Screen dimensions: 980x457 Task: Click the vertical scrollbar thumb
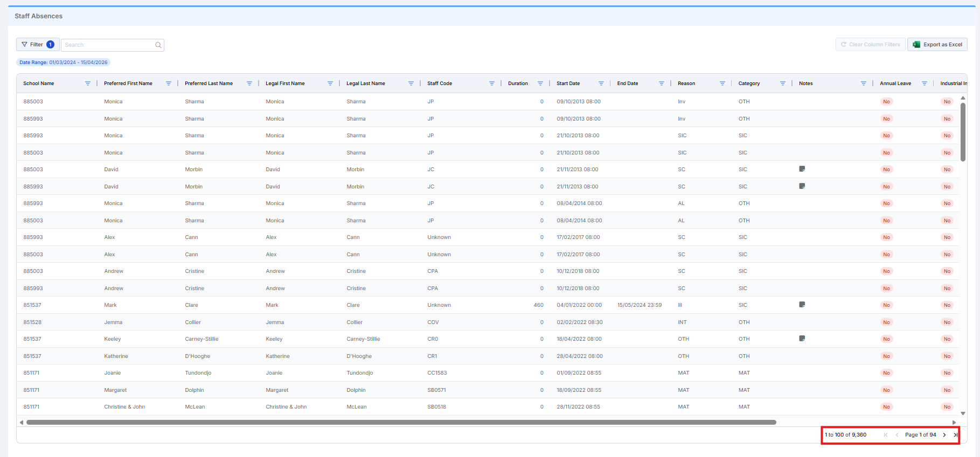pos(963,132)
